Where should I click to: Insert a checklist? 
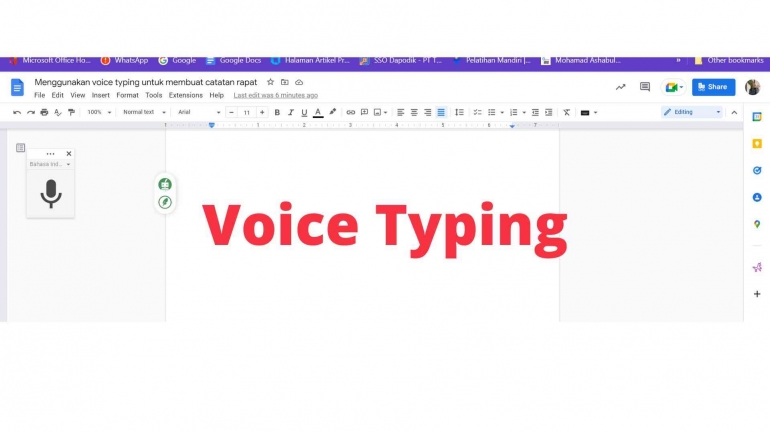pos(477,112)
